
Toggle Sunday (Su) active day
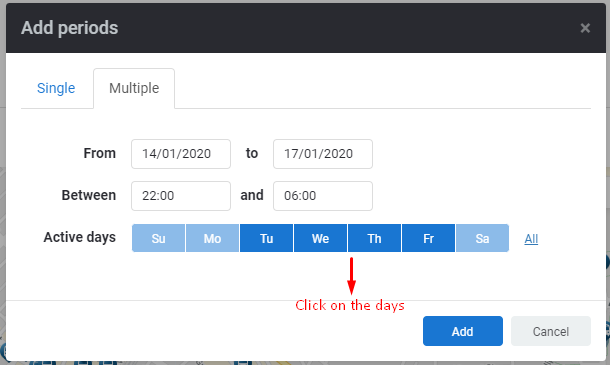click(x=159, y=238)
